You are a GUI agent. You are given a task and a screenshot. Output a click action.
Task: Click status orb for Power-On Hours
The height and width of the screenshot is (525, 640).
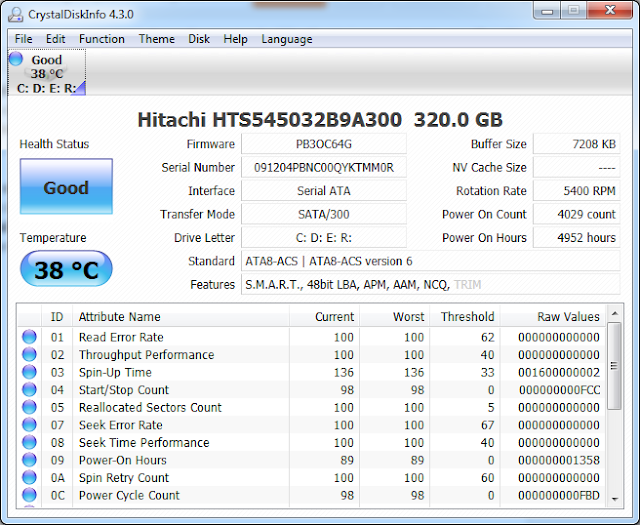pos(29,460)
